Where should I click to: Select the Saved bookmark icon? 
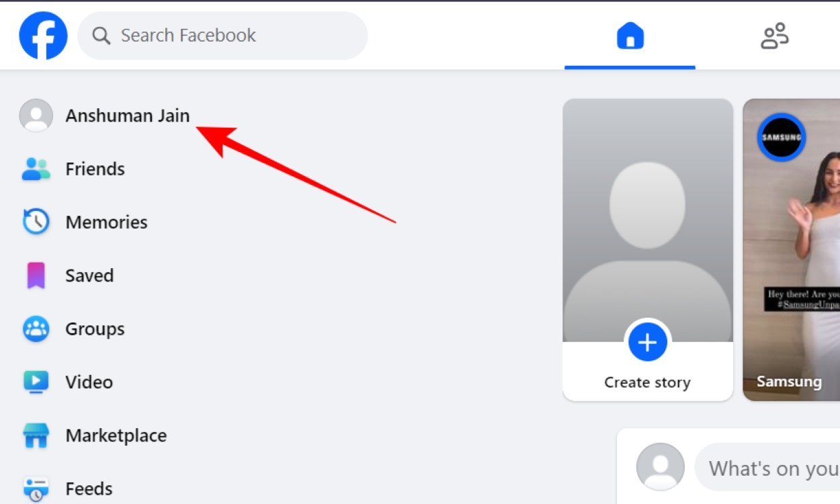point(36,276)
